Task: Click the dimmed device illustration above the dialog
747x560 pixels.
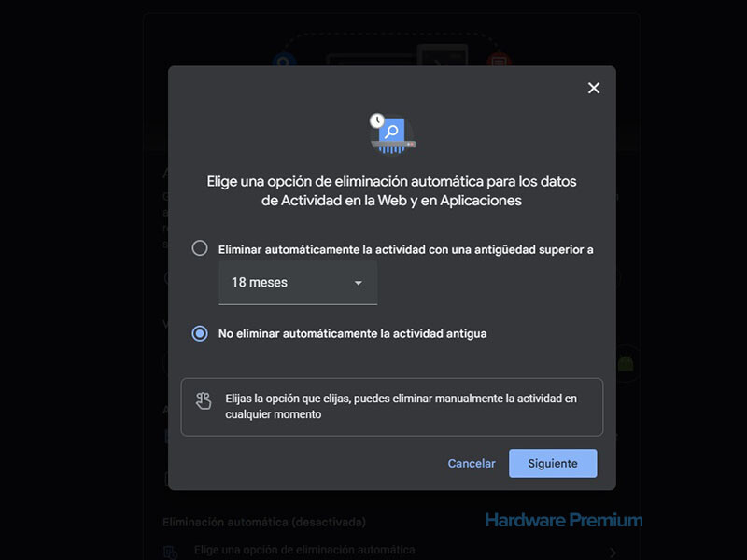Action: coord(396,56)
